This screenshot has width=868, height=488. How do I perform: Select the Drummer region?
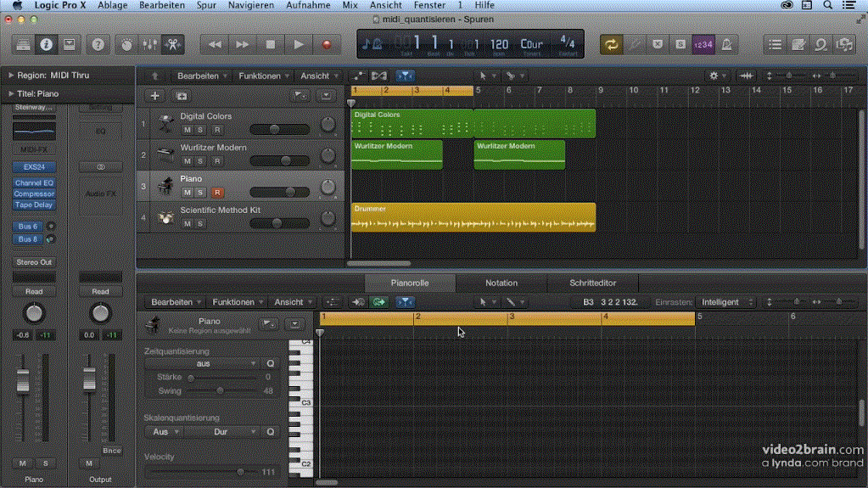tap(473, 217)
